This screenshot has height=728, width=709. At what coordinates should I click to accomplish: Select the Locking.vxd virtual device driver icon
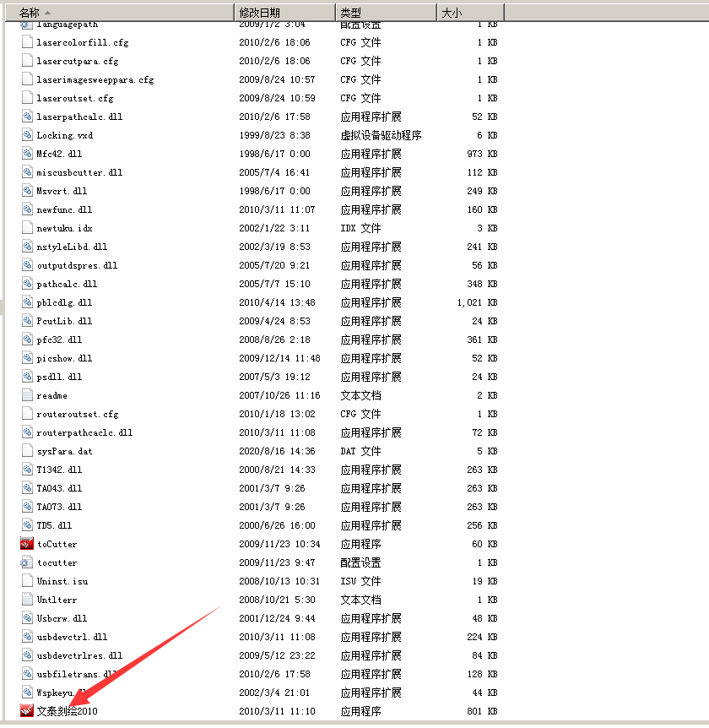[27, 135]
